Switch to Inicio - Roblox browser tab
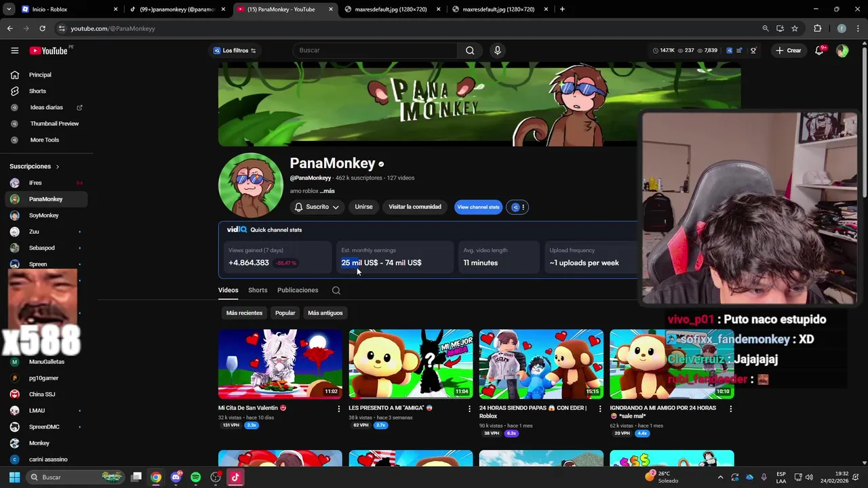The width and height of the screenshot is (868, 488). pyautogui.click(x=70, y=9)
